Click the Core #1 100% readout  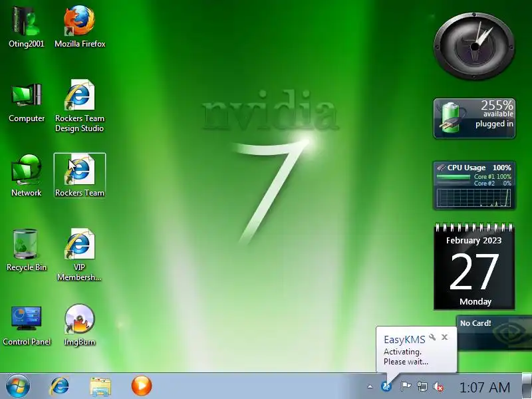point(493,176)
